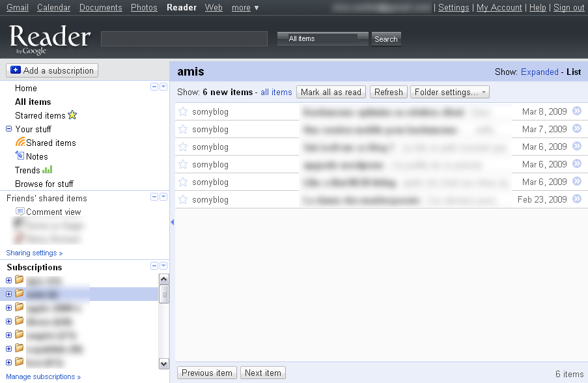Image resolution: width=588 pixels, height=383 pixels.
Task: Open the Mar 7, 2009 item's original link arrow
Action: tap(577, 129)
